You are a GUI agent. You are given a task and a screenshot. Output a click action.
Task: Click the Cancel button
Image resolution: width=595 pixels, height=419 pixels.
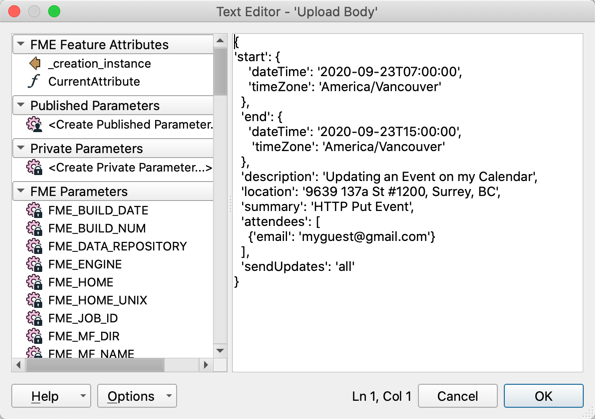pyautogui.click(x=458, y=396)
